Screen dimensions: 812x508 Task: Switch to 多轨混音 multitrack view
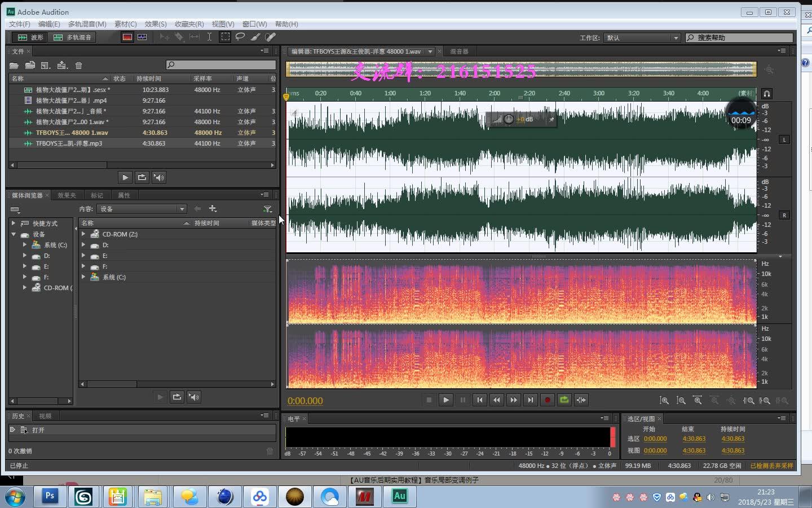point(72,37)
